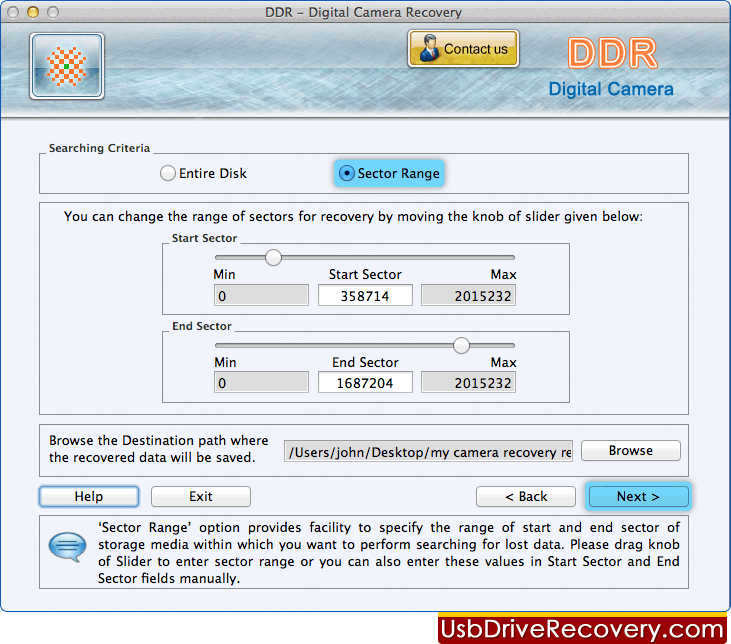The image size is (731, 644).
Task: Click the Exit button
Action: [200, 496]
